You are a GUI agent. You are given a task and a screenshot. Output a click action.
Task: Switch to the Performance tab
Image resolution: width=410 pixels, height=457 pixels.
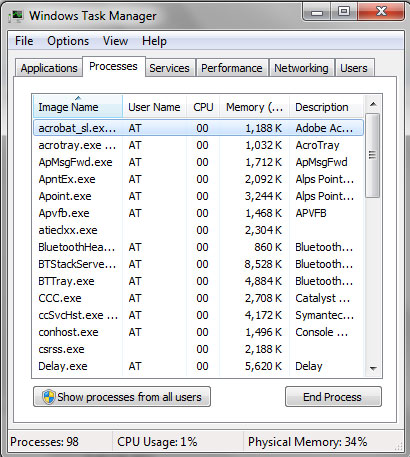[232, 68]
